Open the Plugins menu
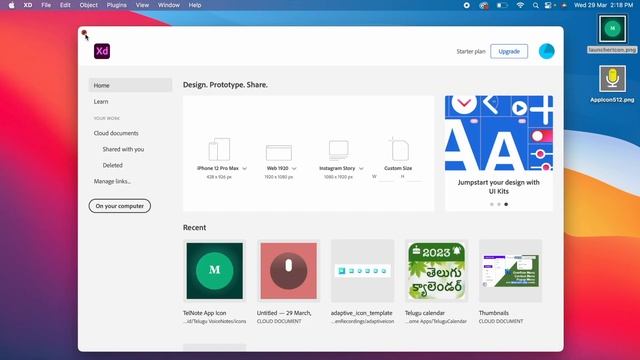Screen dimensions: 640x360 click(x=117, y=5)
